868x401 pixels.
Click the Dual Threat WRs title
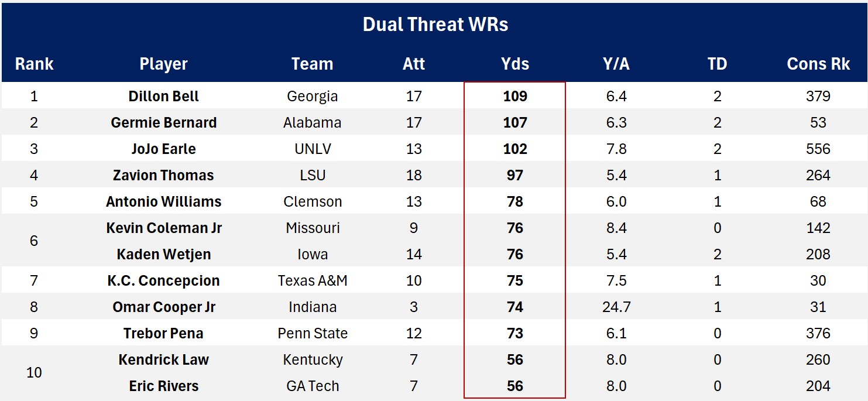(x=435, y=25)
